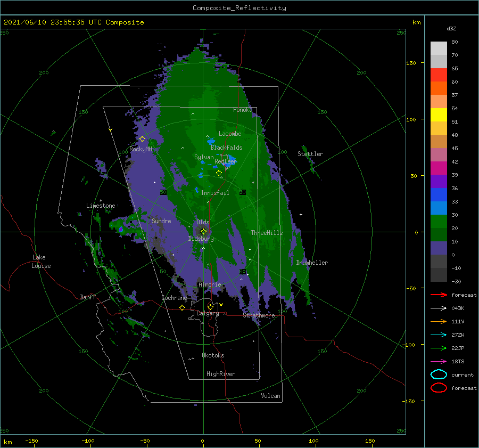Click the dark gray -10 dBZ swatch

439,275
